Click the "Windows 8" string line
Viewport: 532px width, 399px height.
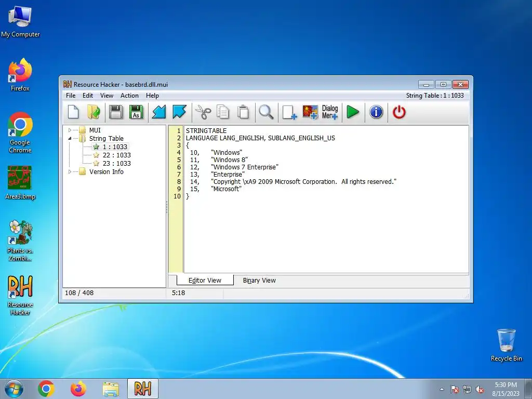tap(229, 160)
